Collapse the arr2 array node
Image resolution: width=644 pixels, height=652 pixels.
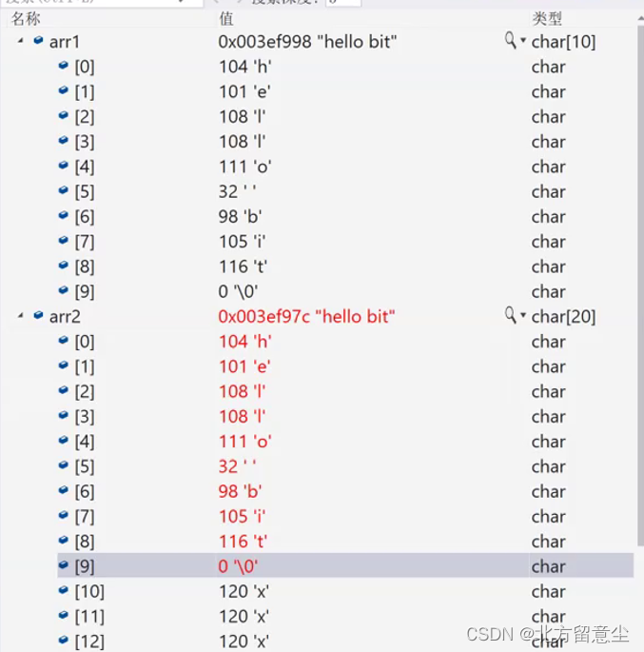click(20, 315)
